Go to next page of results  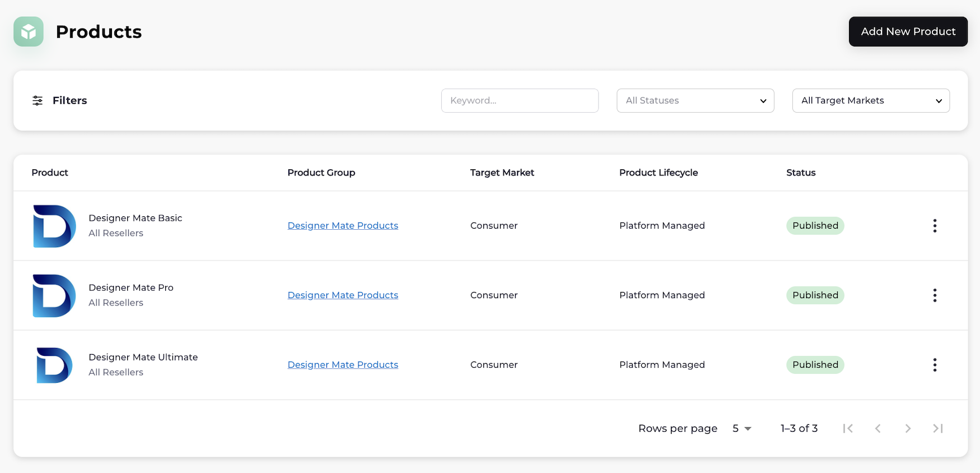pyautogui.click(x=908, y=428)
